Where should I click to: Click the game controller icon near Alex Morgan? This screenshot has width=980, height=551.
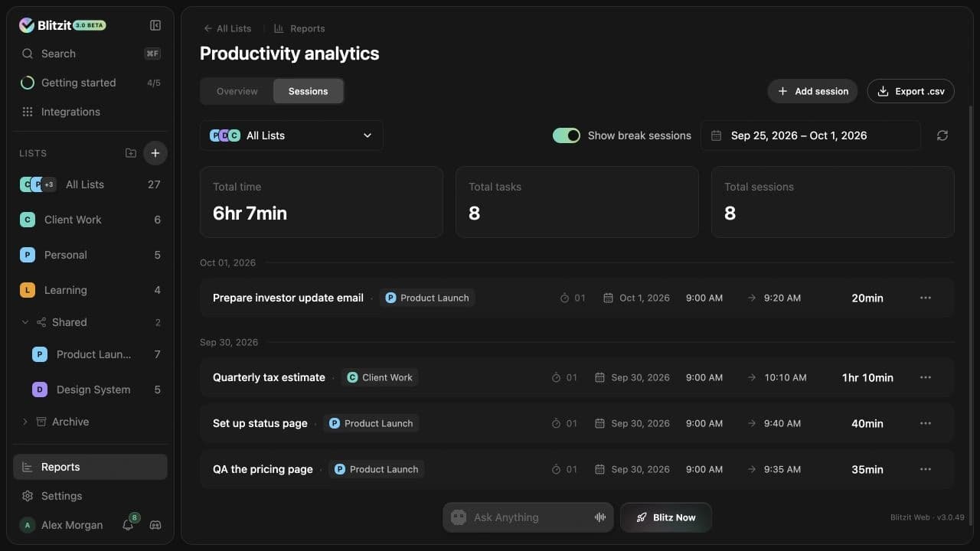155,525
